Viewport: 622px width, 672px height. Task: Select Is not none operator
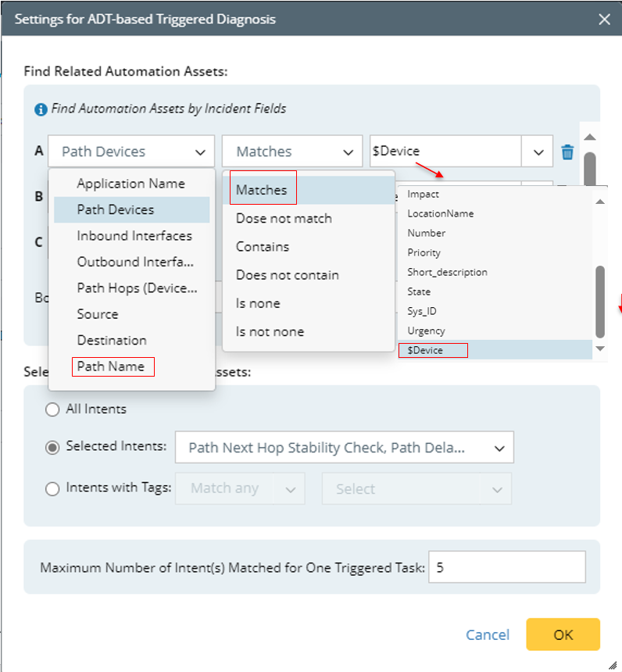[270, 331]
